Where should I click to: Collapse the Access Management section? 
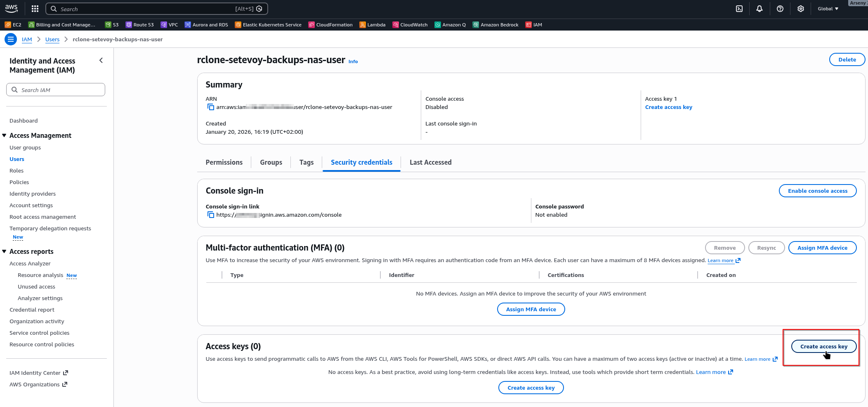5,135
